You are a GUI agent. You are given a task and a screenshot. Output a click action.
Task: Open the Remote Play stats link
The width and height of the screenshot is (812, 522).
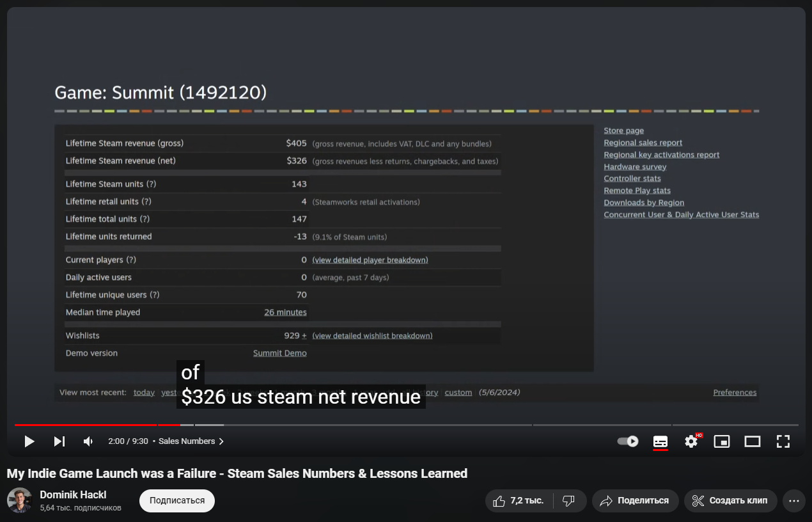[x=637, y=191]
